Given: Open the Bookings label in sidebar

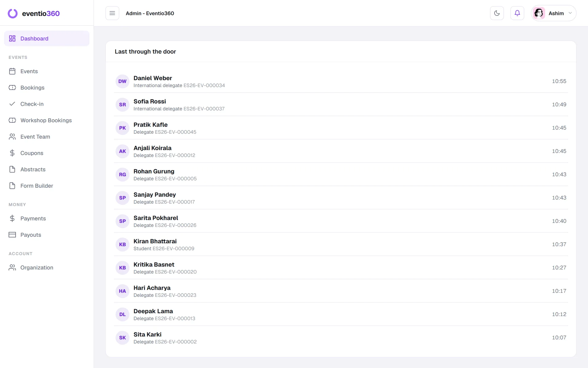Looking at the screenshot, I should 32,88.
